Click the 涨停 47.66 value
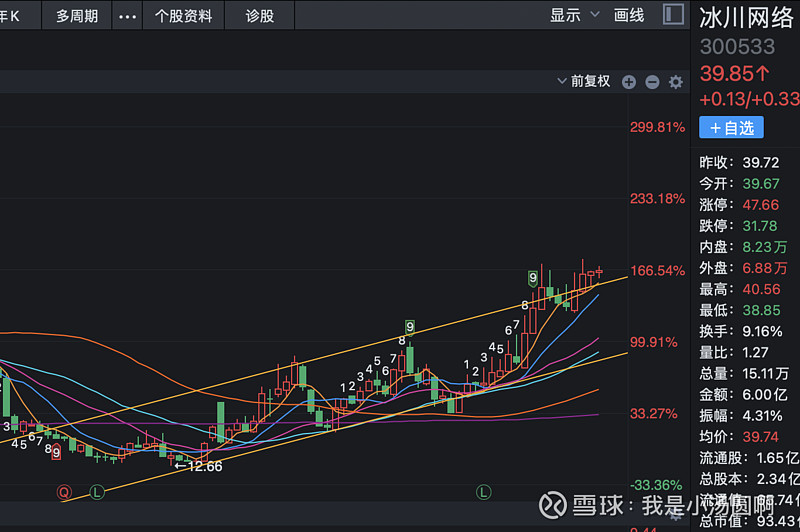800x532 pixels. click(x=761, y=205)
